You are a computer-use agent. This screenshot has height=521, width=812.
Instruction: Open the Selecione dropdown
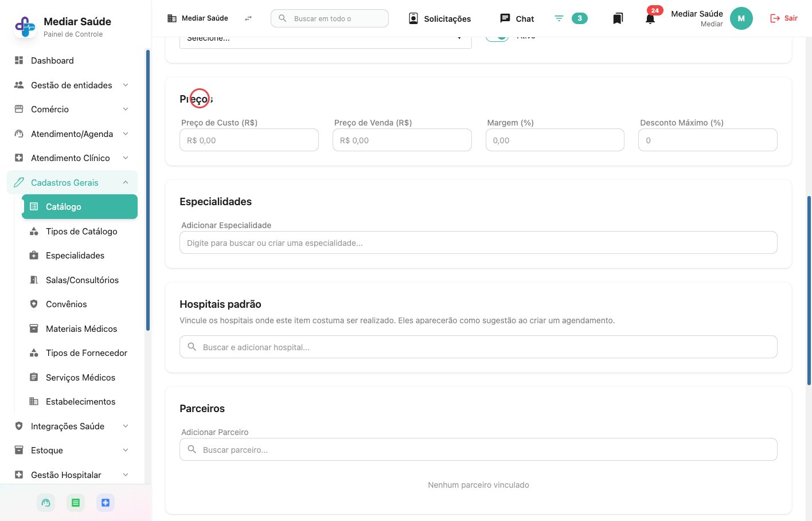tap(325, 40)
